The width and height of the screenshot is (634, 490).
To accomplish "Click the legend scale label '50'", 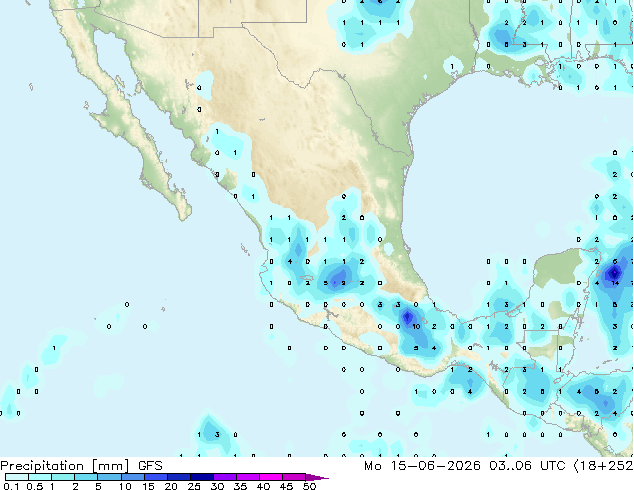I will pos(309,486).
